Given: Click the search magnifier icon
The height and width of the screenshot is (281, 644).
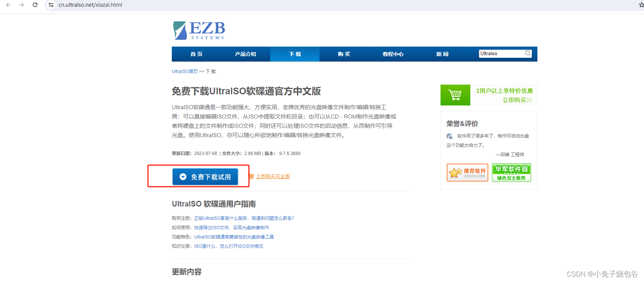Looking at the screenshot, I should click(528, 53).
